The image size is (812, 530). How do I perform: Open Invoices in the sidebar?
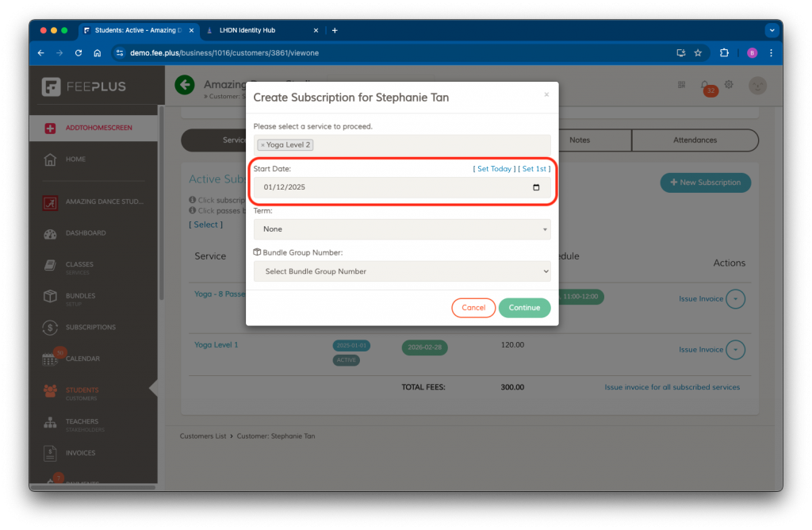click(80, 453)
